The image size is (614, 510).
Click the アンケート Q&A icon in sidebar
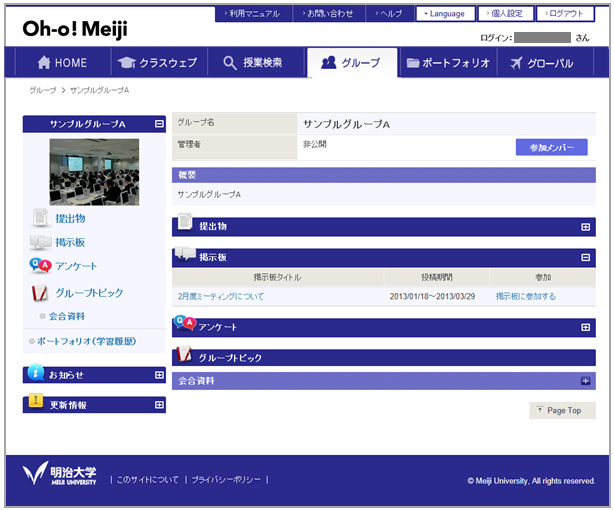click(40, 266)
